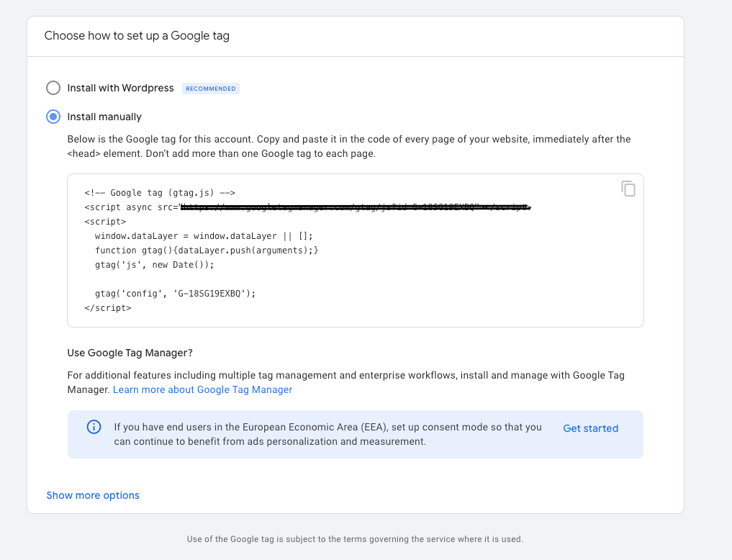Click the info icon in EEA notice

click(x=94, y=427)
